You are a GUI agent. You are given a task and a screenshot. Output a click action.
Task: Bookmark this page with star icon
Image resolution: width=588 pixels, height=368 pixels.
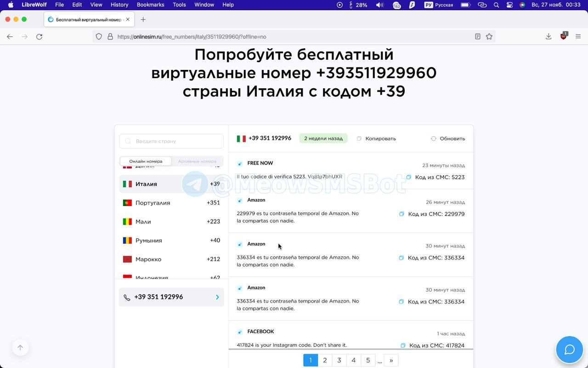[489, 37]
